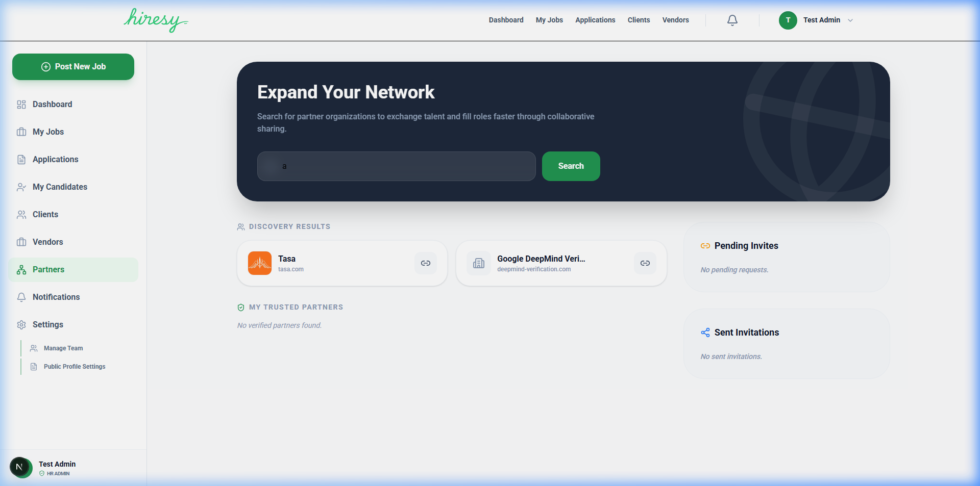The width and height of the screenshot is (980, 486).
Task: Open My Jobs in the top navigation
Action: pyautogui.click(x=549, y=20)
